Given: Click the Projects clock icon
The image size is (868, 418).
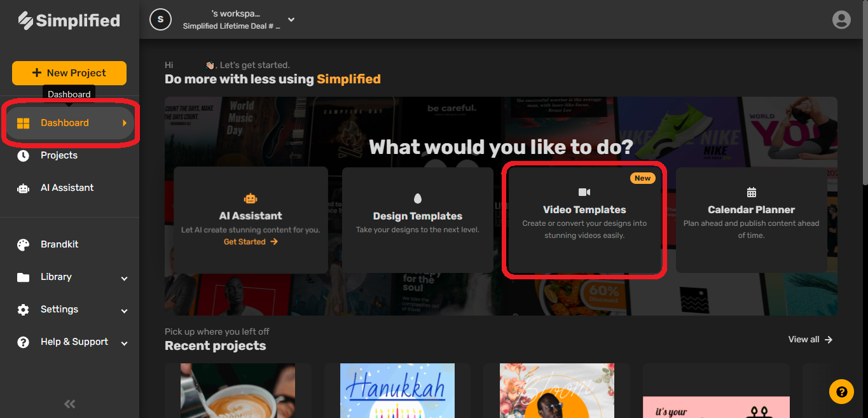Looking at the screenshot, I should click(x=24, y=155).
